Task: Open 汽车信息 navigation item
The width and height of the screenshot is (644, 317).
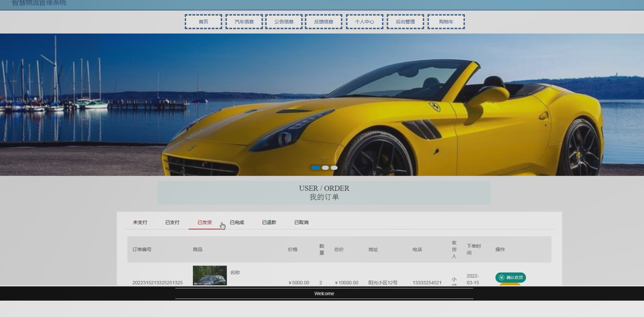Action: [244, 22]
